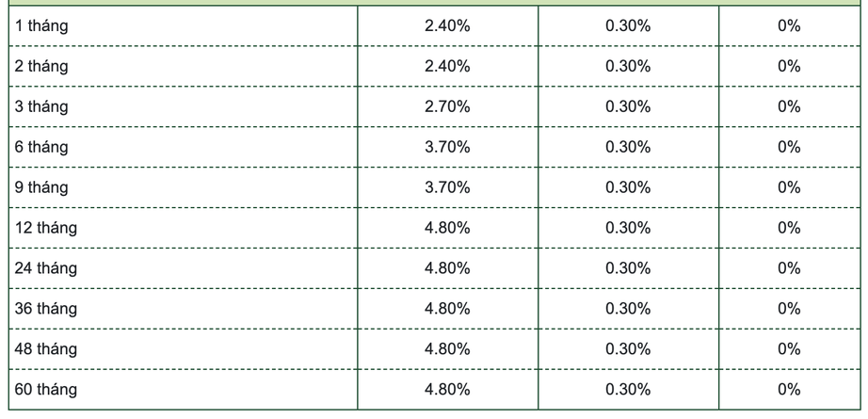The image size is (868, 419).
Task: Click the 4.80% rate for 12 tháng
Action: coord(447,229)
